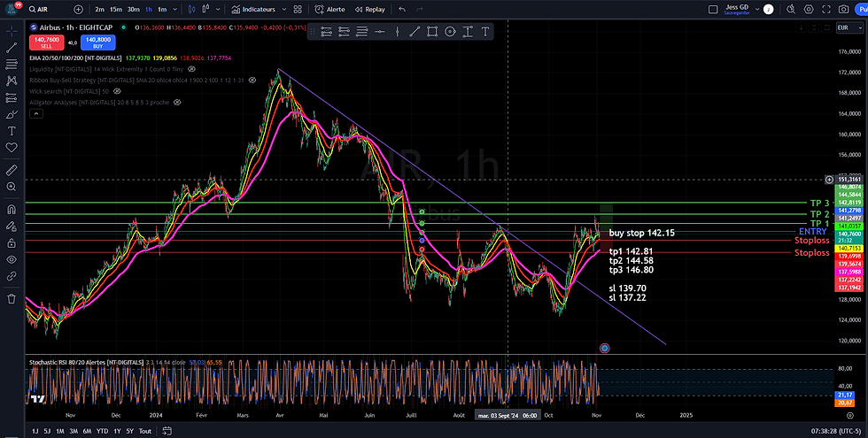
Task: Open the Alerte button
Action: [329, 10]
